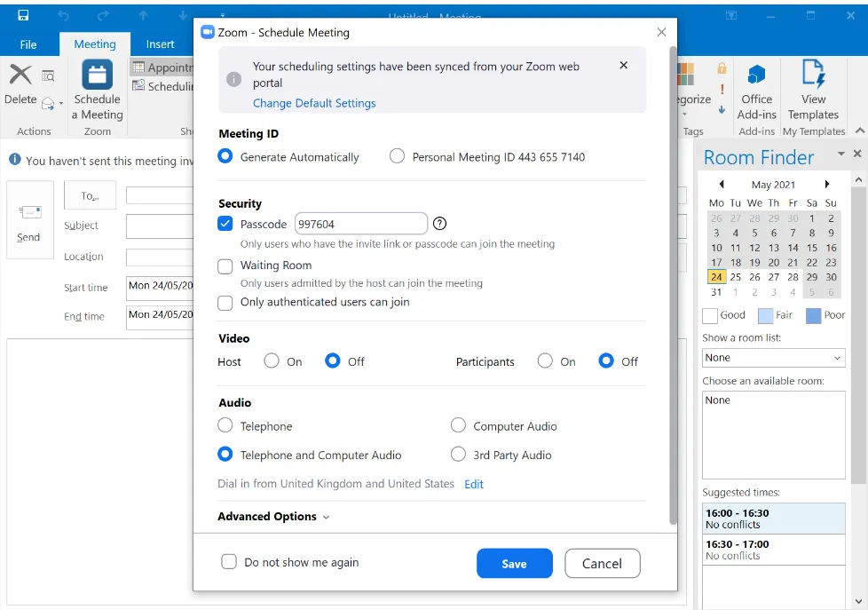Collapse the Outlook ribbon chevron
Image resolution: width=868 pixels, height=610 pixels.
tap(859, 131)
